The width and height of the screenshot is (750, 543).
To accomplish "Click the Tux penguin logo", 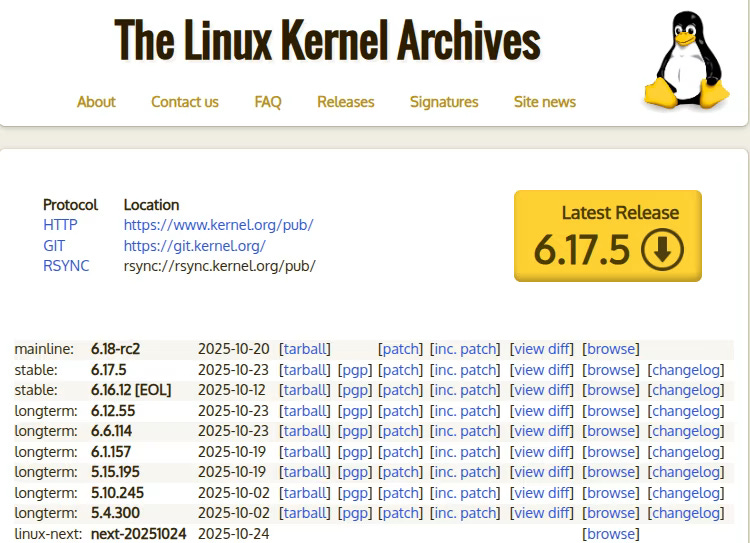I will pos(686,59).
